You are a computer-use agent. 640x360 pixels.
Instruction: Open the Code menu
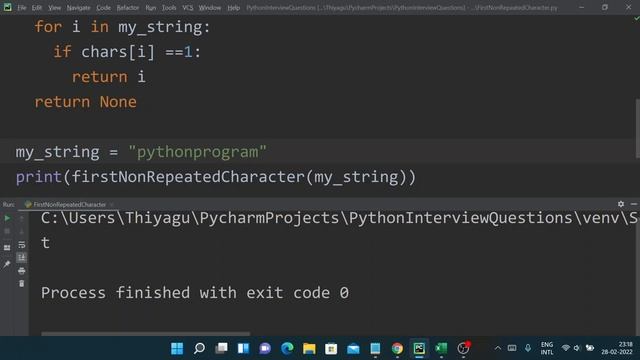point(103,8)
